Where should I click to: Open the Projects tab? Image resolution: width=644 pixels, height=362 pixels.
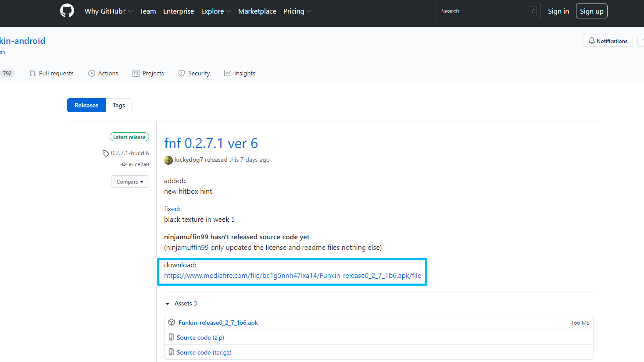pyautogui.click(x=148, y=73)
